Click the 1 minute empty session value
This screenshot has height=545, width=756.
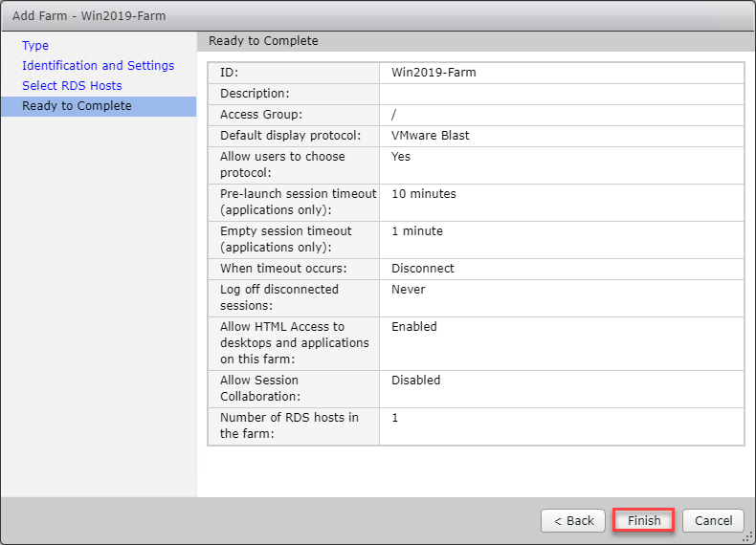(x=417, y=230)
